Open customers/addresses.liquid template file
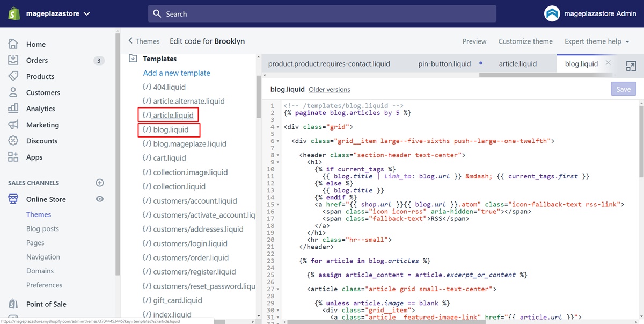 (x=193, y=229)
